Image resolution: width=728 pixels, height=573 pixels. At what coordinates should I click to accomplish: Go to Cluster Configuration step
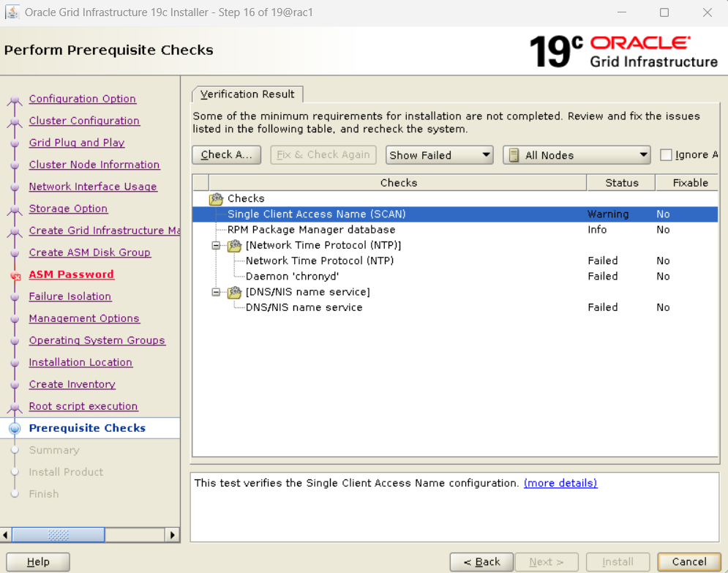(x=84, y=120)
